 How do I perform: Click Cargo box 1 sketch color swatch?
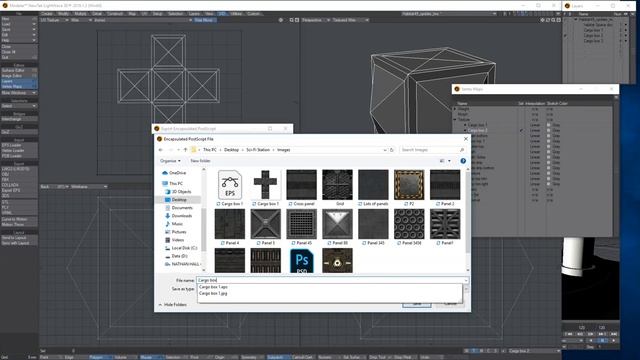coord(549,125)
